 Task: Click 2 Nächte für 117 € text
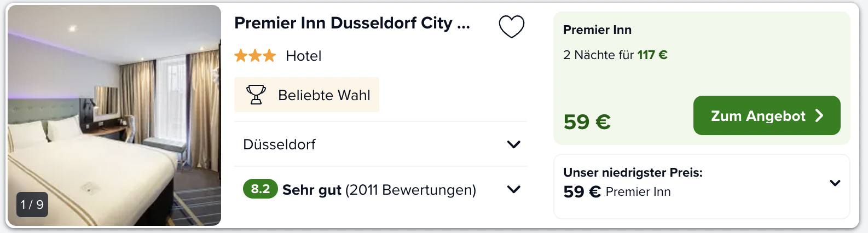tap(615, 55)
